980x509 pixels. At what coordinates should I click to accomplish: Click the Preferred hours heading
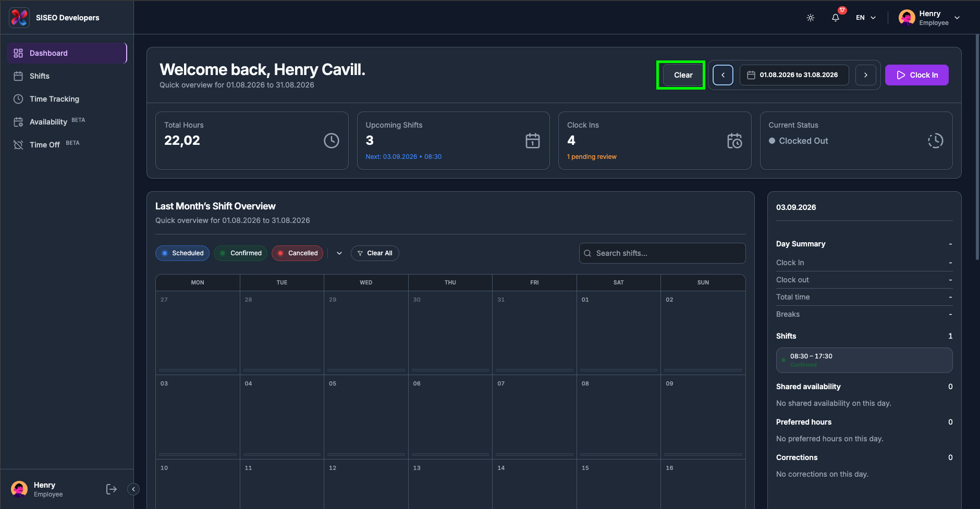click(x=804, y=422)
